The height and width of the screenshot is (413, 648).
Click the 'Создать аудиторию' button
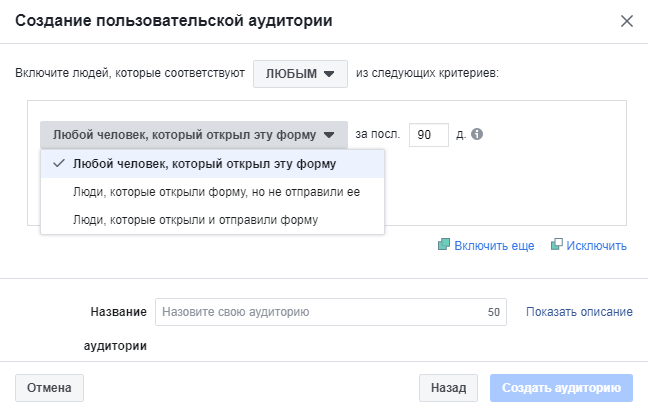click(561, 388)
